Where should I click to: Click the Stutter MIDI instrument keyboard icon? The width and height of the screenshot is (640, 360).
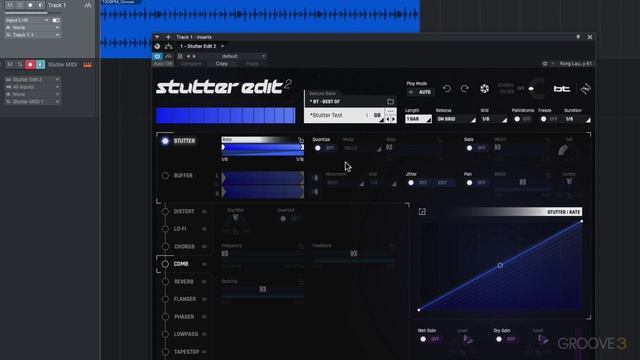pyautogui.click(x=87, y=64)
